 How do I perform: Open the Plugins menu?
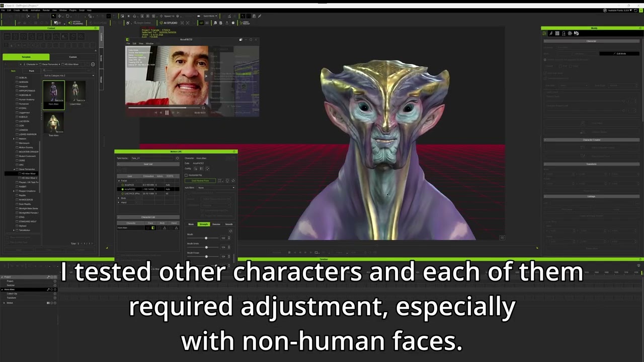click(x=72, y=10)
